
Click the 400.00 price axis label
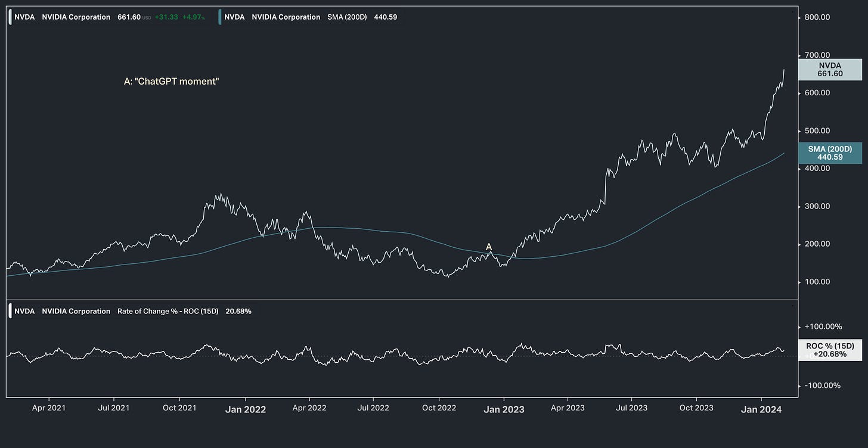(x=817, y=169)
